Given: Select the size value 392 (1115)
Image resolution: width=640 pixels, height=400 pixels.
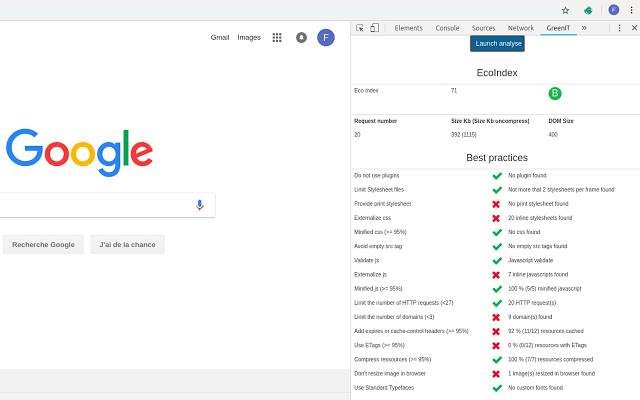Looking at the screenshot, I should [464, 135].
